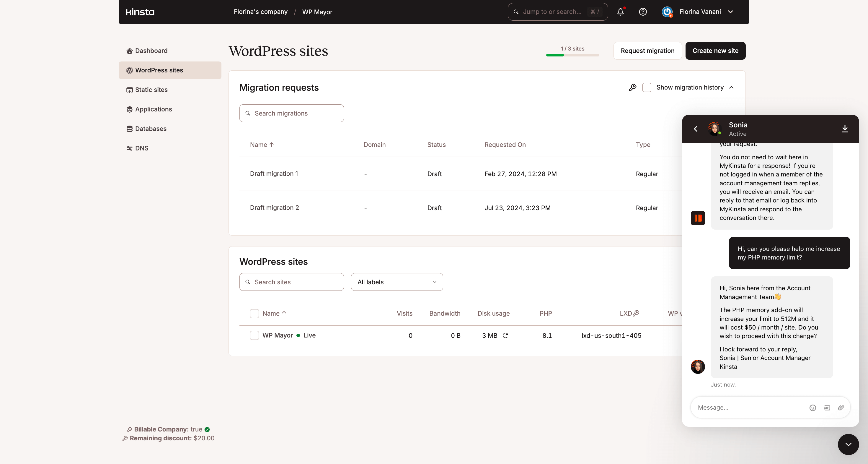This screenshot has height=464, width=868.
Task: Open WP Mayor breadcrumb link
Action: pyautogui.click(x=317, y=12)
